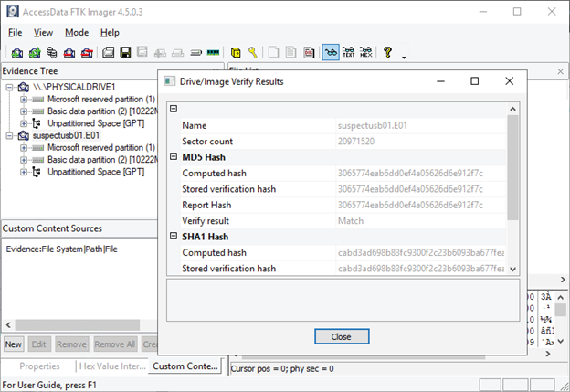Switch to the Hex Value Interpreter tab
Screen dimensions: 570x392
[x=112, y=366]
